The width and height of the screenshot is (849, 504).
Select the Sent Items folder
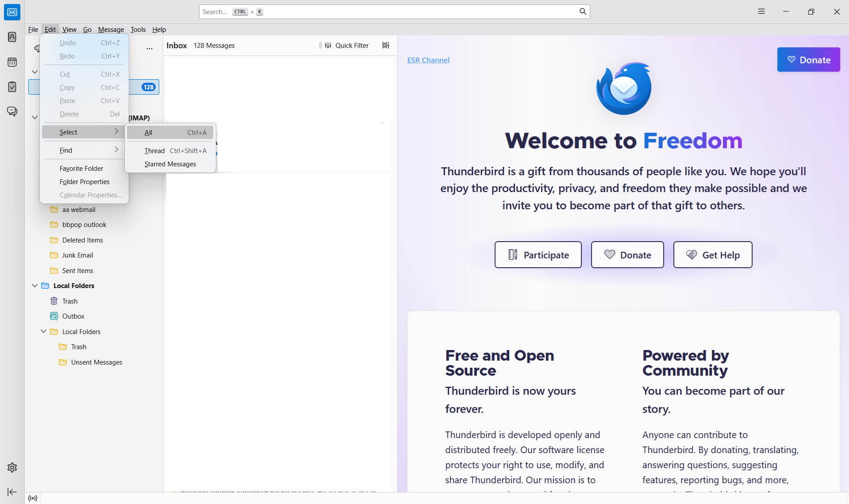click(77, 271)
